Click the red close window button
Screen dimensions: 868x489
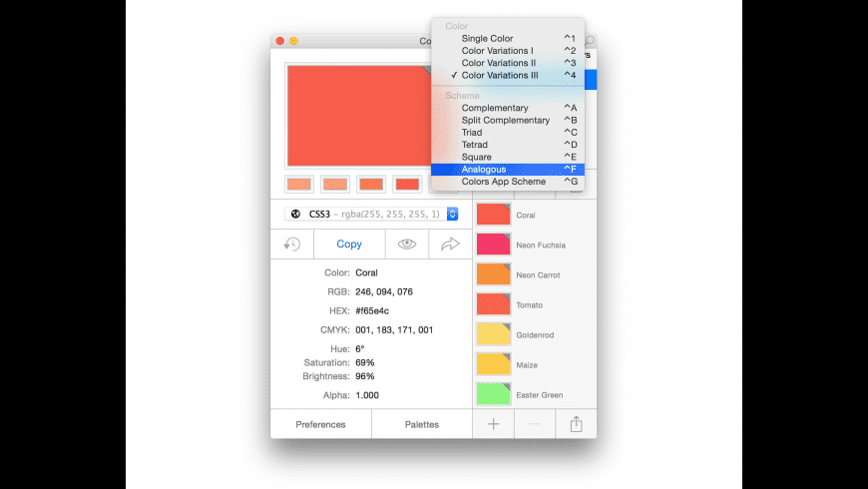280,41
